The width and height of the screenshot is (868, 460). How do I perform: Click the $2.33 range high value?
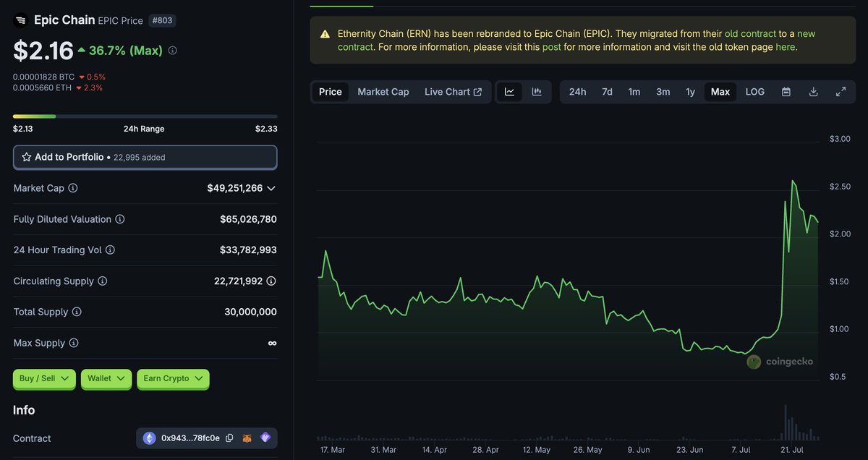click(x=266, y=129)
